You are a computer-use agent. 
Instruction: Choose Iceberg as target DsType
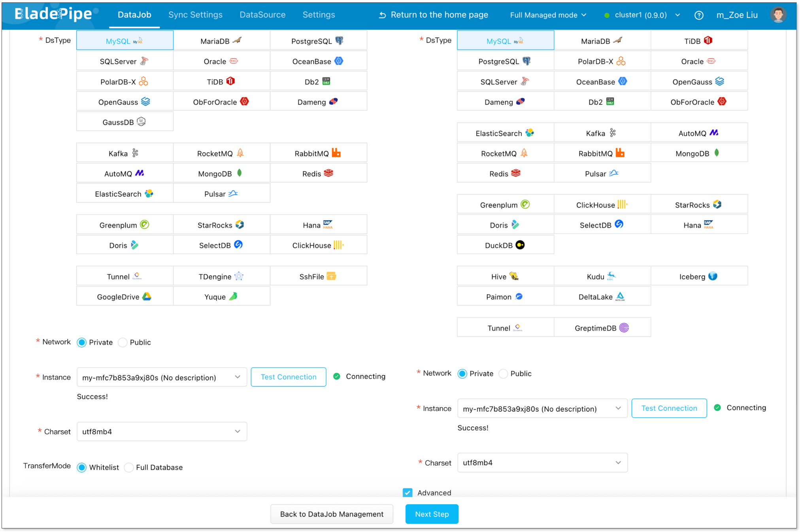698,276
